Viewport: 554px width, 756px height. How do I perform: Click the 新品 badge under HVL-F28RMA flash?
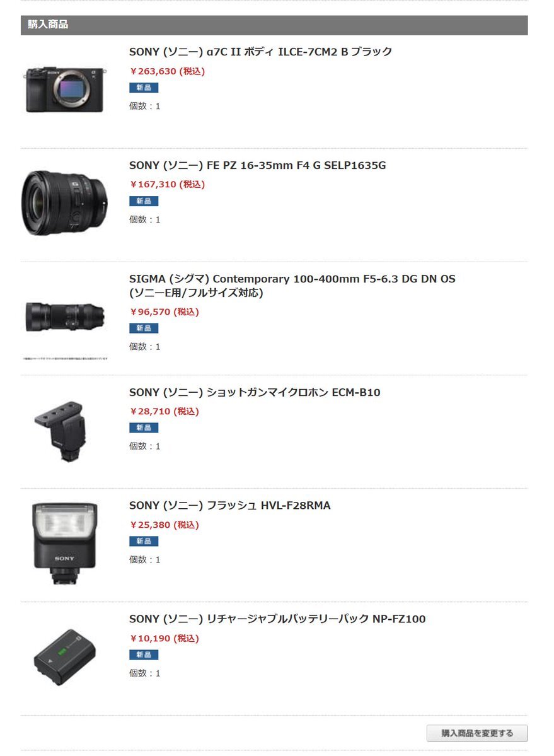144,542
